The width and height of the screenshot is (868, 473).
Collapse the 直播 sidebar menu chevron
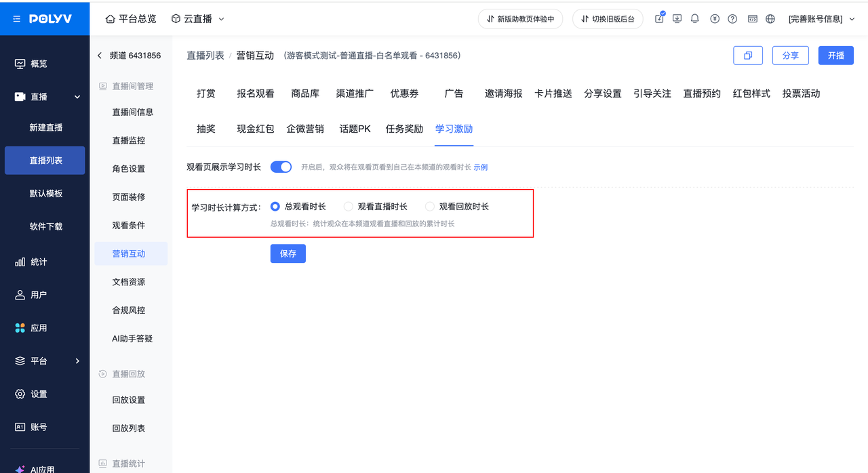click(x=77, y=97)
